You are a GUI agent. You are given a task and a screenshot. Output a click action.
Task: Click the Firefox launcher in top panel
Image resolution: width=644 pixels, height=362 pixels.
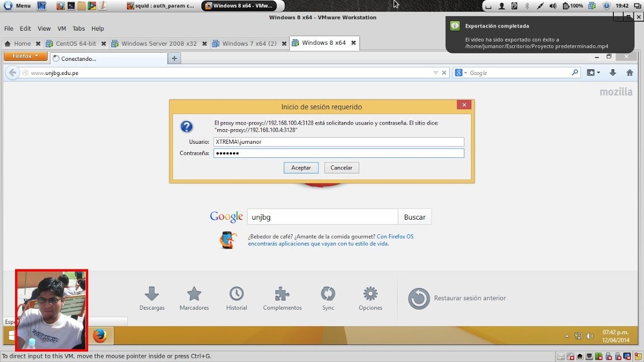(61, 6)
